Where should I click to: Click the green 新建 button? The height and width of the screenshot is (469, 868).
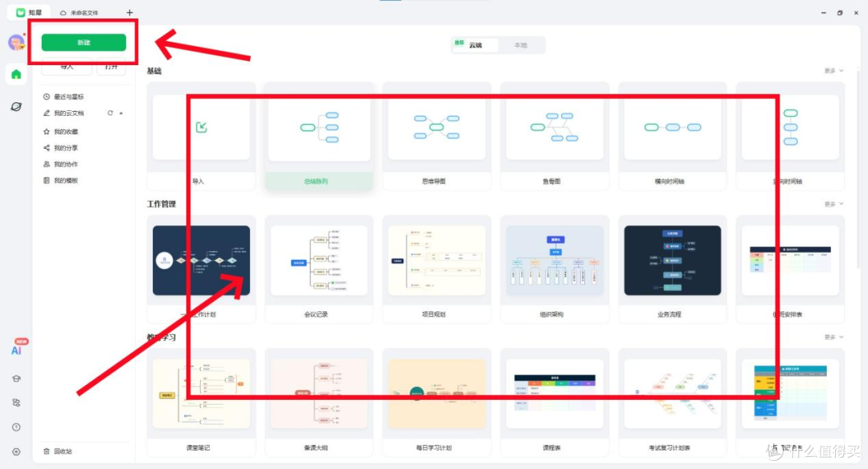coord(84,43)
